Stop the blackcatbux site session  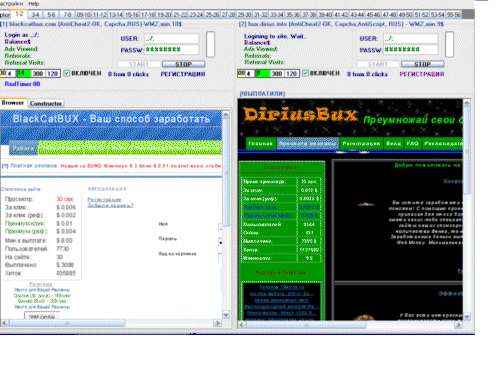183,64
